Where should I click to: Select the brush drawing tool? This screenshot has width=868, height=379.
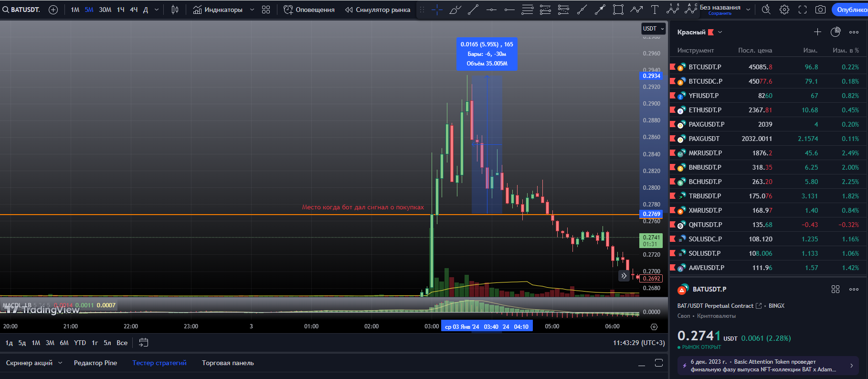coord(455,10)
